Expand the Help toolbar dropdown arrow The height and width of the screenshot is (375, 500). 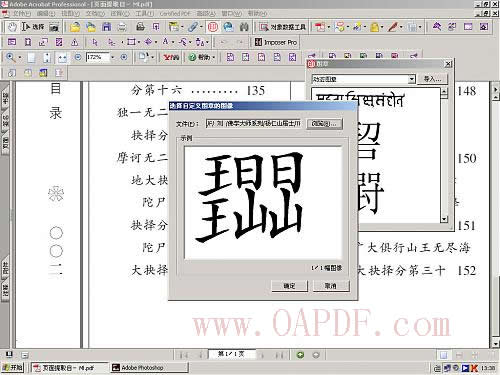214,57
